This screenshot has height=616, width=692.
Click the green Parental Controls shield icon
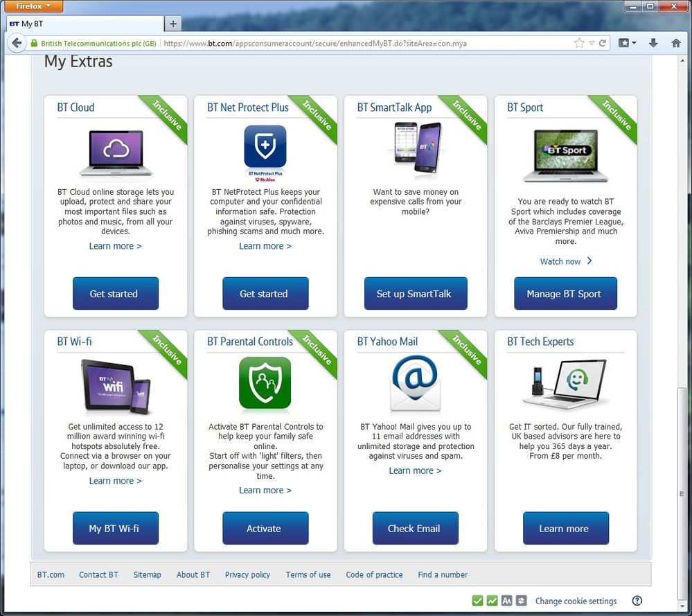(x=265, y=383)
